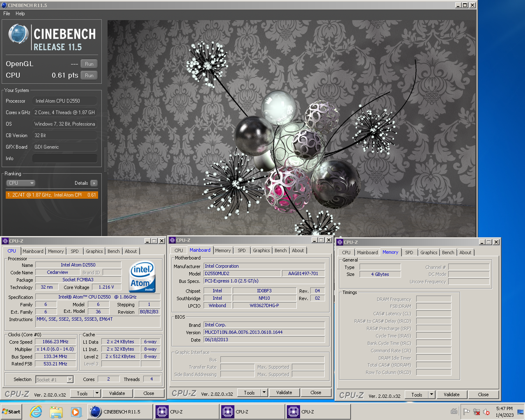
Task: Click the Core Voltage value 1.216 V
Action: click(x=107, y=287)
